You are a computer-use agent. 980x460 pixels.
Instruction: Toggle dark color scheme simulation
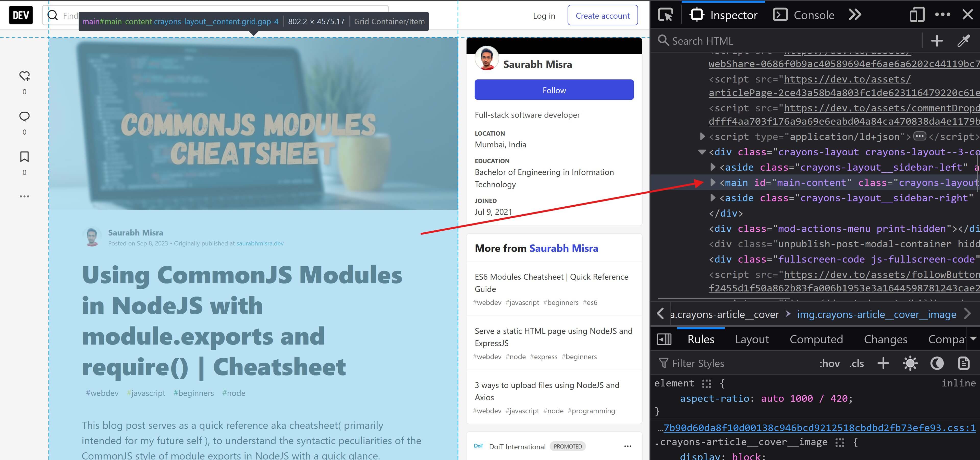pyautogui.click(x=937, y=363)
